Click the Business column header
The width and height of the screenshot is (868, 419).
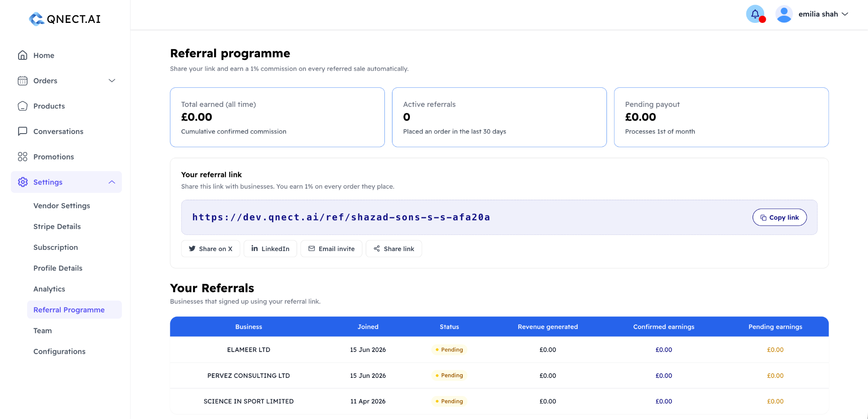(249, 327)
